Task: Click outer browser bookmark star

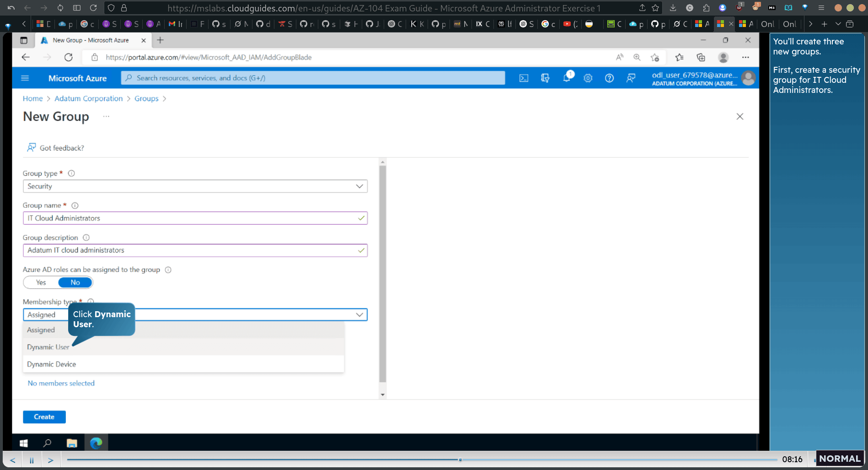Action: point(655,8)
